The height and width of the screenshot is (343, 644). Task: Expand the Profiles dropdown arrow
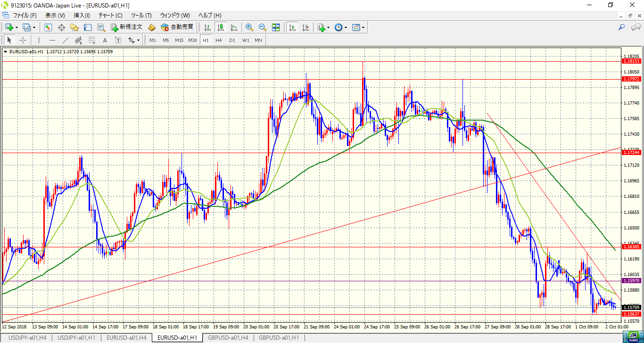coord(34,27)
